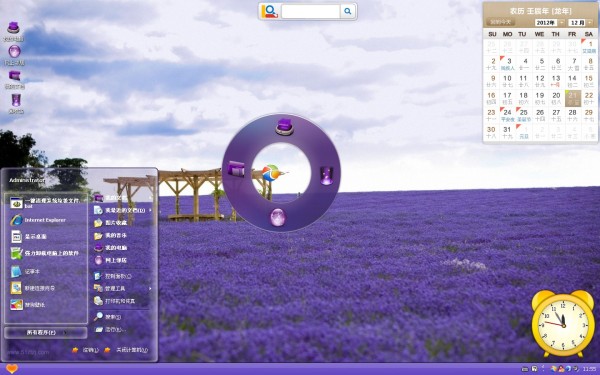Click the heart-shaped Start button on taskbar
Viewport: 600px width, 375px height.
point(12,369)
